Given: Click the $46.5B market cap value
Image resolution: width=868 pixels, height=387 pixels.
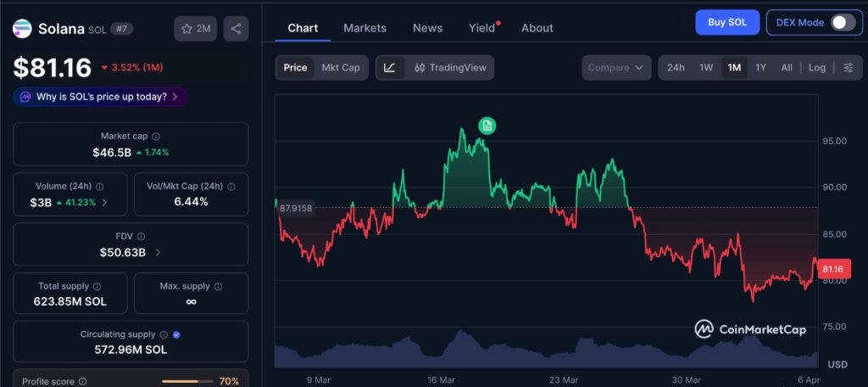Looking at the screenshot, I should (x=112, y=153).
